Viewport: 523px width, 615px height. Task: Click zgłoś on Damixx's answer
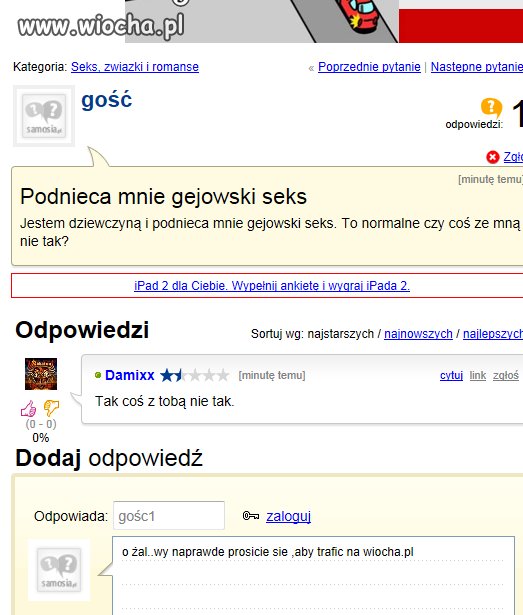point(506,375)
